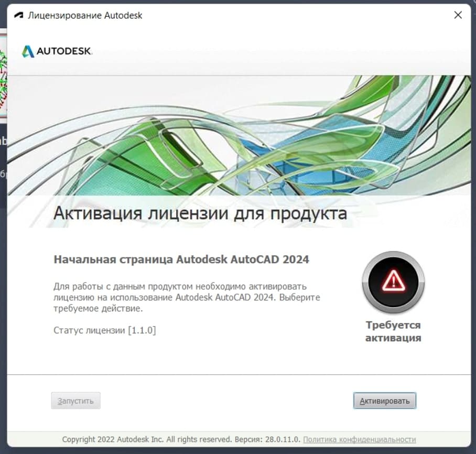This screenshot has height=454, width=476.
Task: Click the Активировать button
Action: point(385,401)
